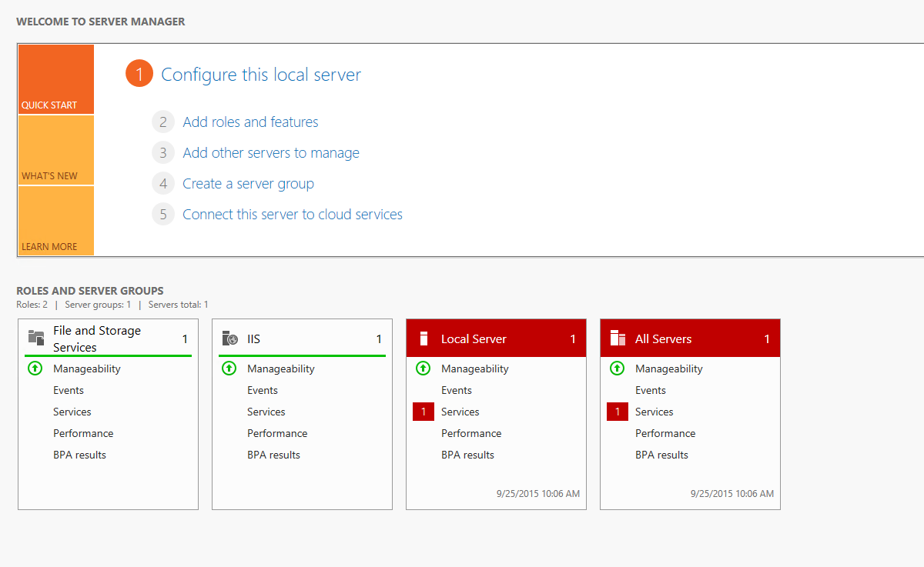Click green Manageability status icon in File and Storage tile
The image size is (924, 567).
tap(35, 369)
